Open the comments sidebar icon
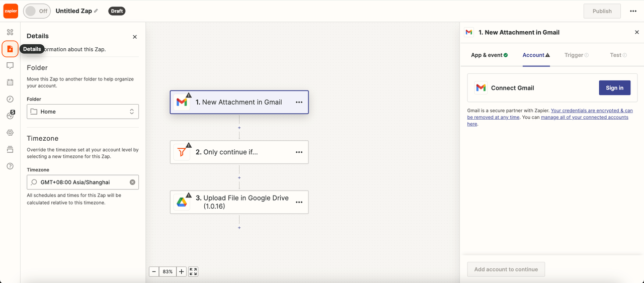The width and height of the screenshot is (644, 283). pyautogui.click(x=10, y=65)
